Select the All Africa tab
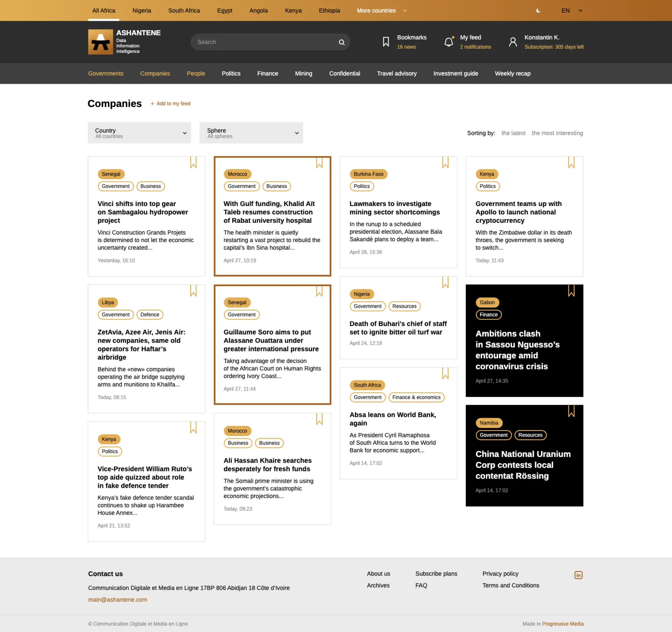 tap(104, 10)
